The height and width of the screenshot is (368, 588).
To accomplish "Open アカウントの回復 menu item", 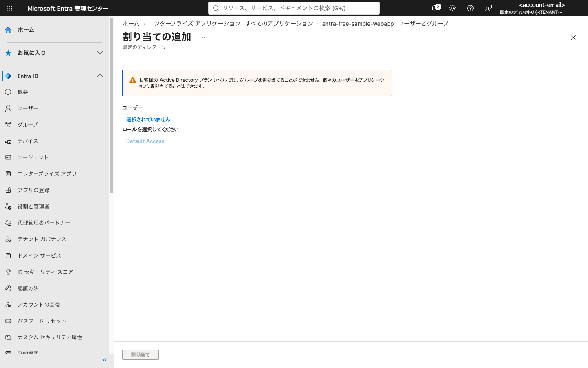I will pyautogui.click(x=39, y=305).
